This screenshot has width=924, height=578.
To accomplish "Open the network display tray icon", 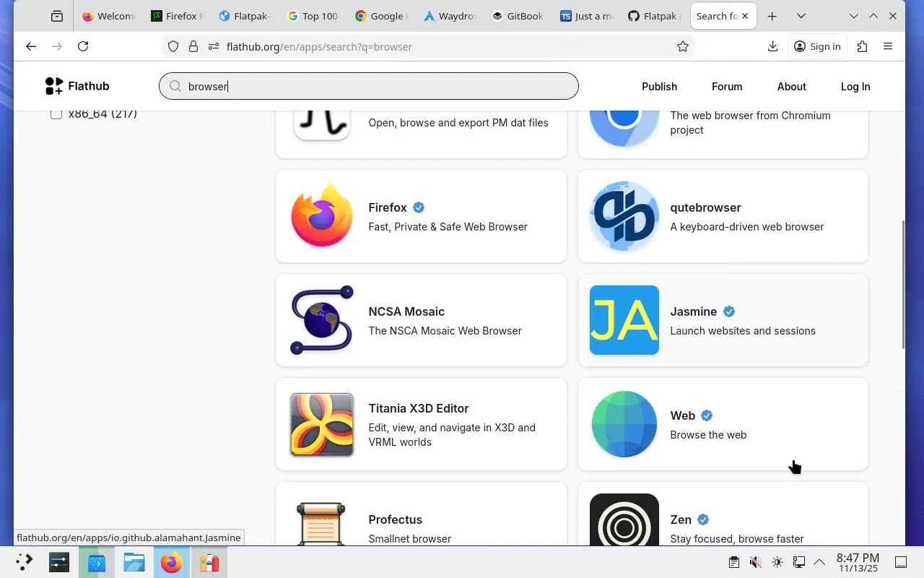I will [x=798, y=562].
